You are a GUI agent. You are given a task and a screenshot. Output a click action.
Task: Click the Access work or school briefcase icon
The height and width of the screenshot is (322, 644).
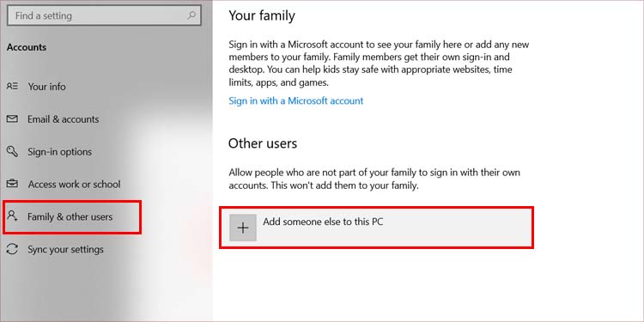[x=12, y=184]
